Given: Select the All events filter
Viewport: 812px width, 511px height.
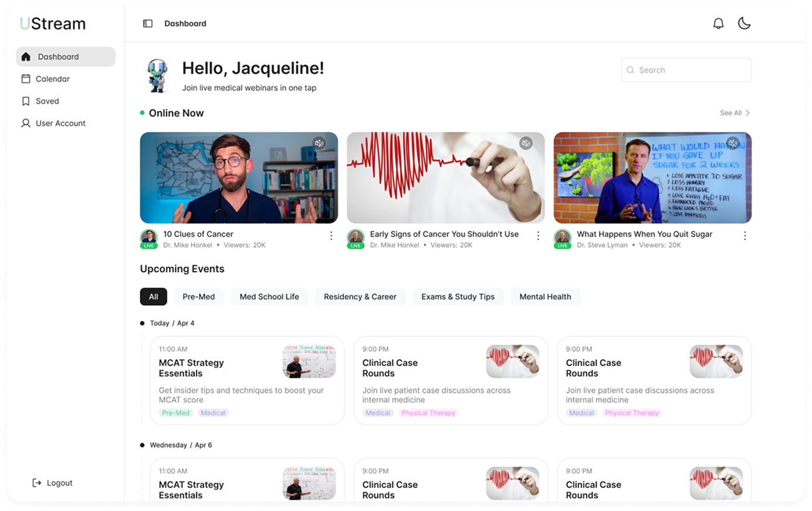Looking at the screenshot, I should tap(153, 296).
